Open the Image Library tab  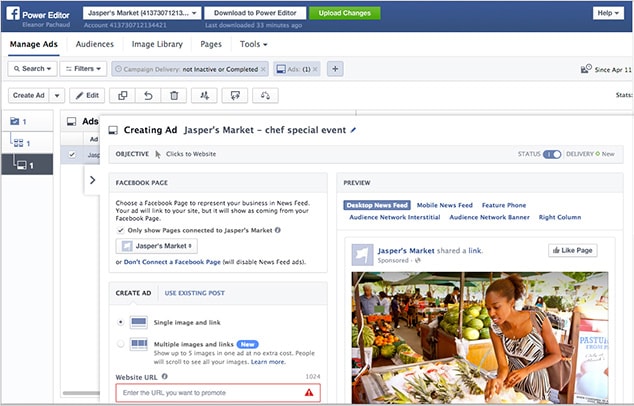pos(157,44)
